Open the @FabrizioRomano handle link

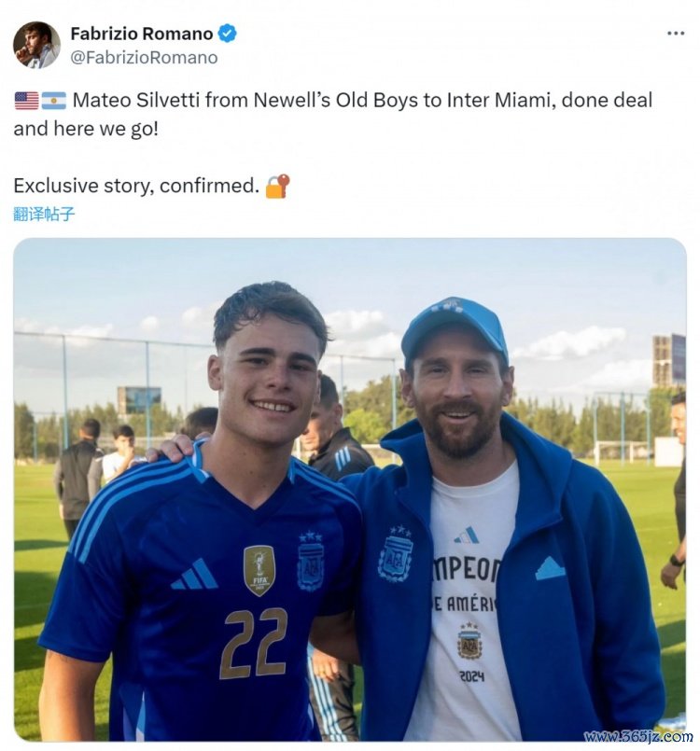coord(144,58)
